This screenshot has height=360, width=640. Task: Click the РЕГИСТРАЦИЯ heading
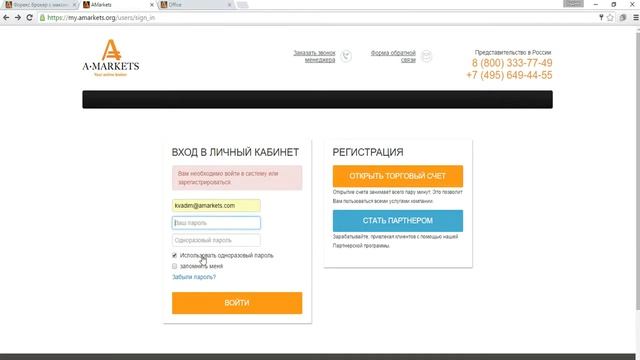coord(368,152)
